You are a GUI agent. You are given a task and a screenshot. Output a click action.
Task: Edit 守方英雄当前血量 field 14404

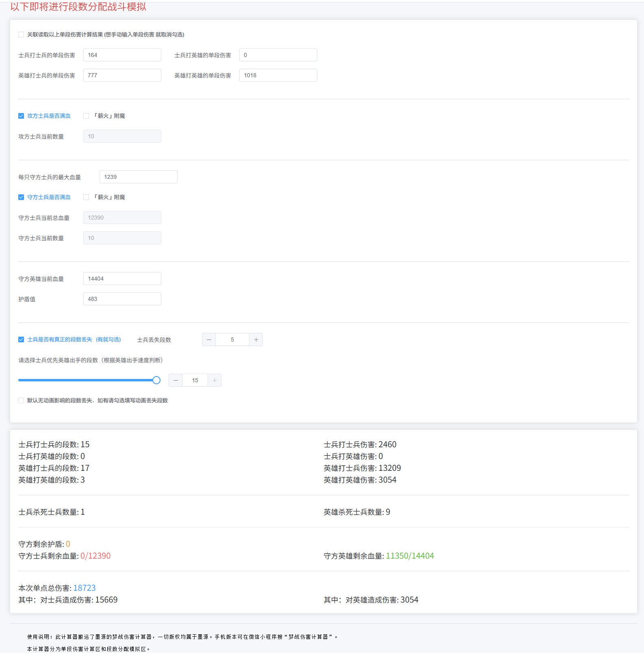[x=122, y=279]
